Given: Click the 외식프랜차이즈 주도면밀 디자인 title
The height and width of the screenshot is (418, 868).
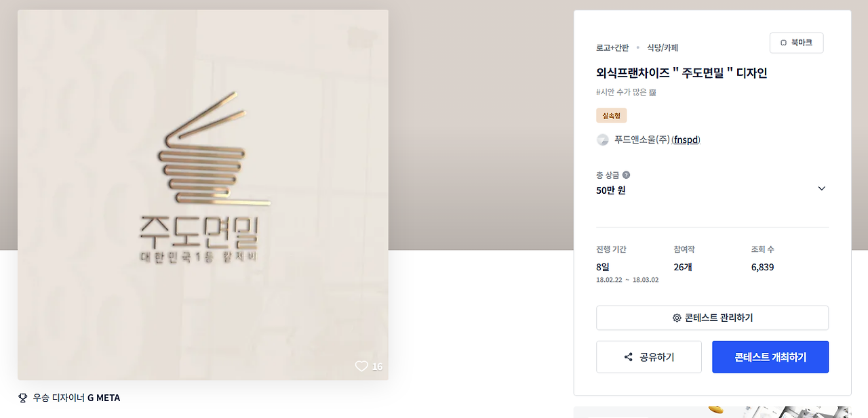Looking at the screenshot, I should [x=682, y=73].
